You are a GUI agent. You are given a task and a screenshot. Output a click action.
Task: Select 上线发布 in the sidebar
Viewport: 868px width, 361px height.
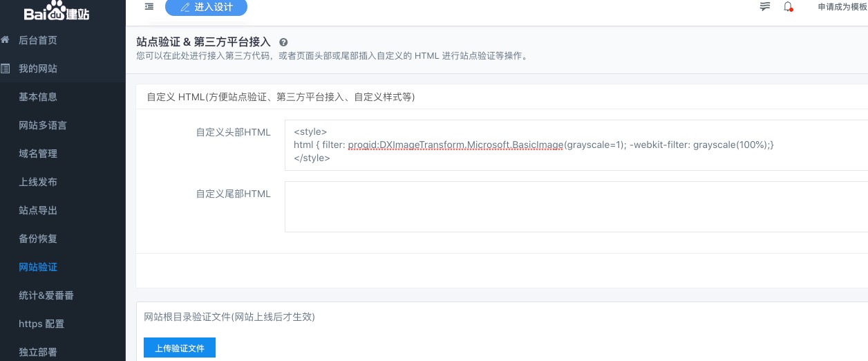pyautogui.click(x=38, y=182)
